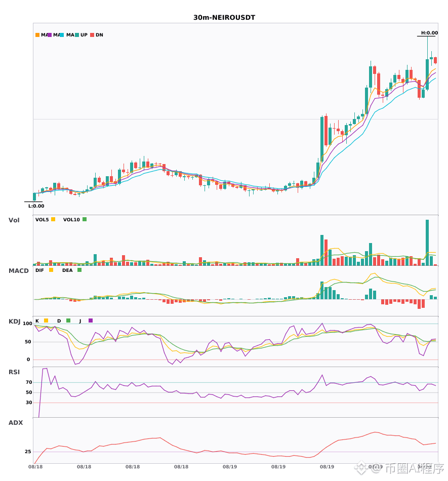Click the green D legend swatch
This screenshot has height=481, width=448.
(x=68, y=320)
